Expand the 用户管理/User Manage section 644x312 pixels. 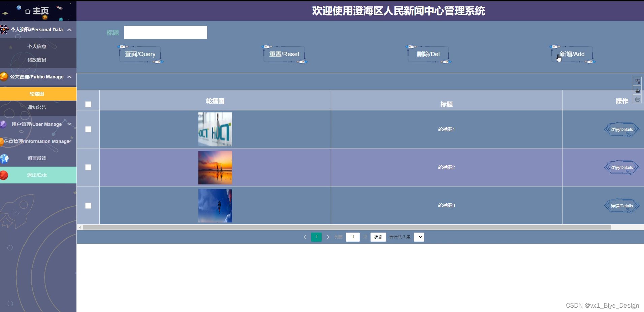[x=38, y=124]
